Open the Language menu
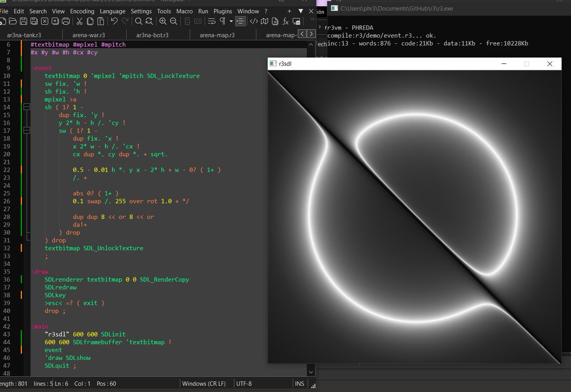The height and width of the screenshot is (392, 571). point(112,11)
